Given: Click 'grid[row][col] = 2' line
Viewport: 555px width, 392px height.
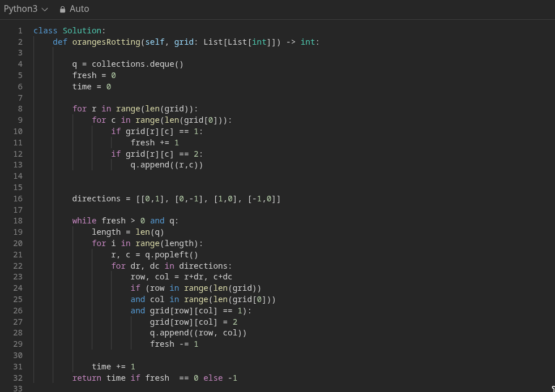Looking at the screenshot, I should tap(194, 322).
